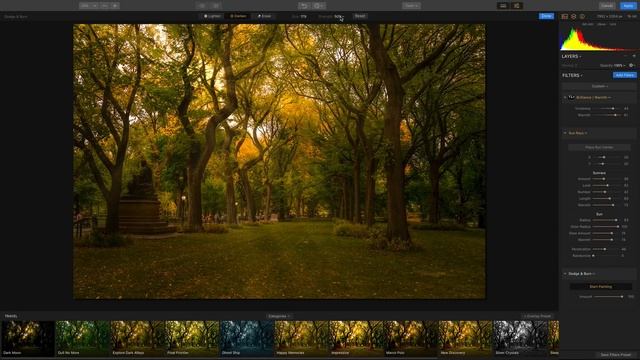Select the Dark Moon preset thumbnail
The image size is (640, 360).
(28, 338)
